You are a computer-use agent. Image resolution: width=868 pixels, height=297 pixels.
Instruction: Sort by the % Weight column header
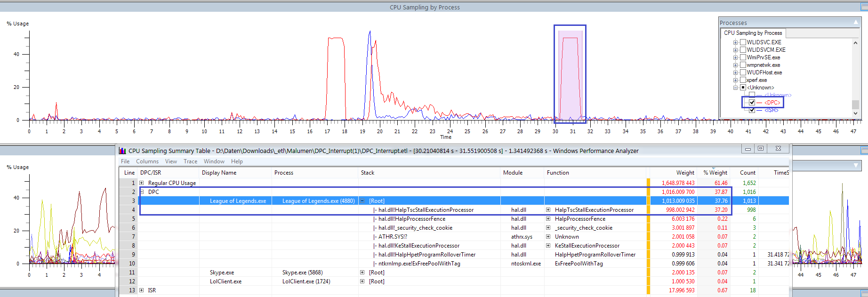click(x=714, y=172)
